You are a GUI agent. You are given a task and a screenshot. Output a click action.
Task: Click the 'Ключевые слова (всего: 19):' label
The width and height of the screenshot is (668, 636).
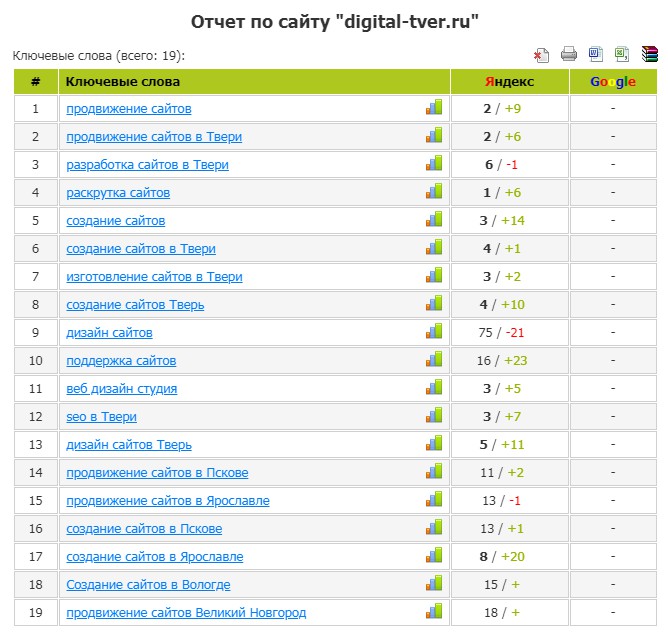[99, 56]
